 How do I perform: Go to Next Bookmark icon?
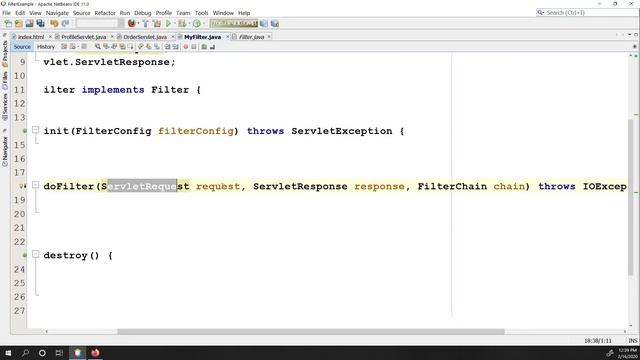pos(149,47)
